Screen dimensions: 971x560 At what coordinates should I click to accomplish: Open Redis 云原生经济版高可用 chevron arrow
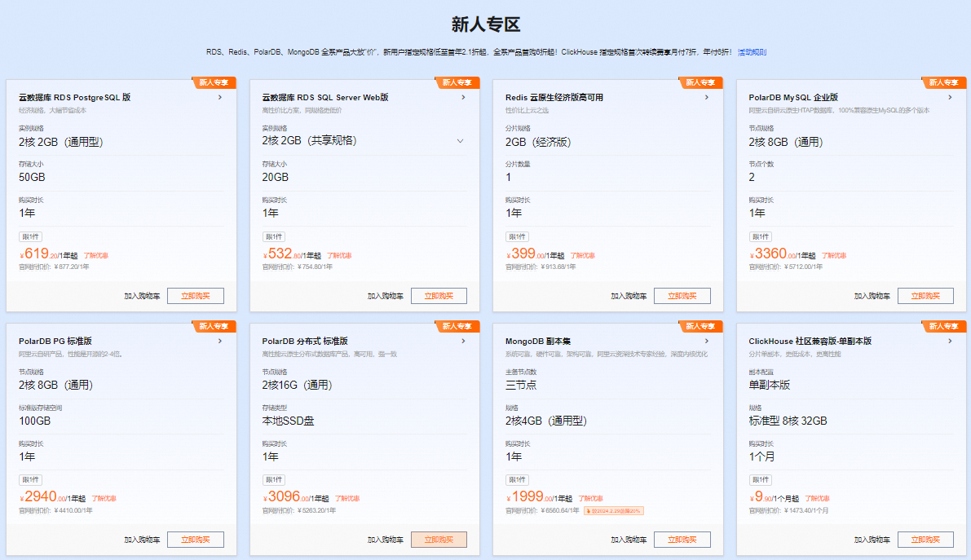coord(707,97)
